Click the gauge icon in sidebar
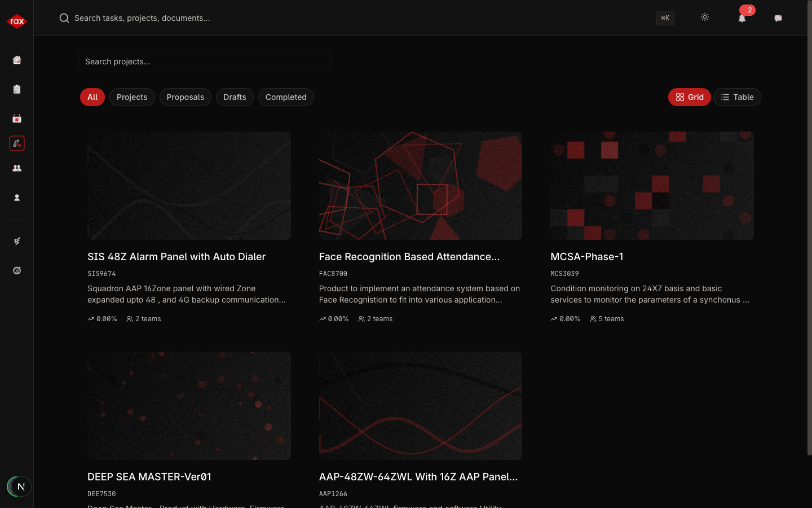Image resolution: width=812 pixels, height=508 pixels. pyautogui.click(x=17, y=270)
